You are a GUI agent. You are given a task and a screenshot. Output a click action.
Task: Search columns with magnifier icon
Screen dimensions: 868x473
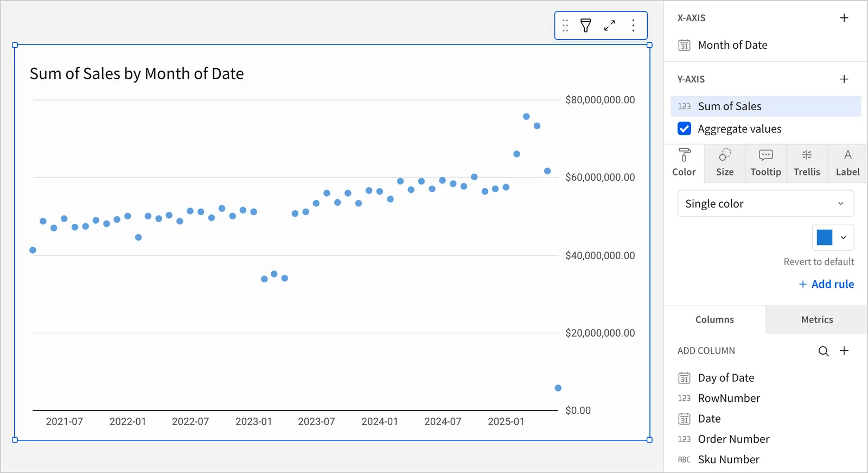point(824,351)
